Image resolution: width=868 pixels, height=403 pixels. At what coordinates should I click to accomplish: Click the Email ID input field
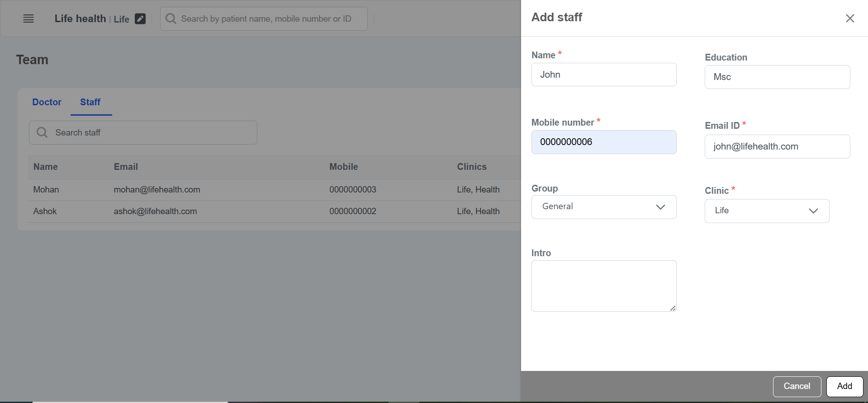point(777,146)
